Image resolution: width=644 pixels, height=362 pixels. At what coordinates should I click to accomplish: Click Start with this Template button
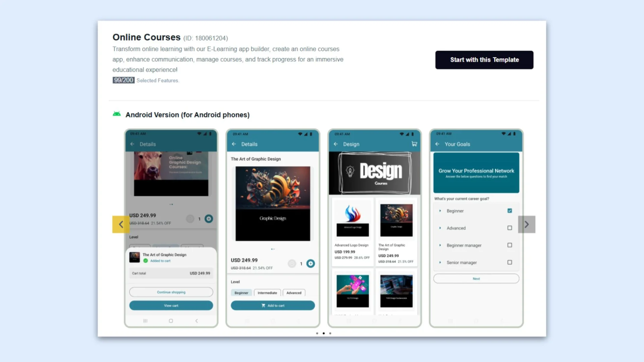point(484,60)
